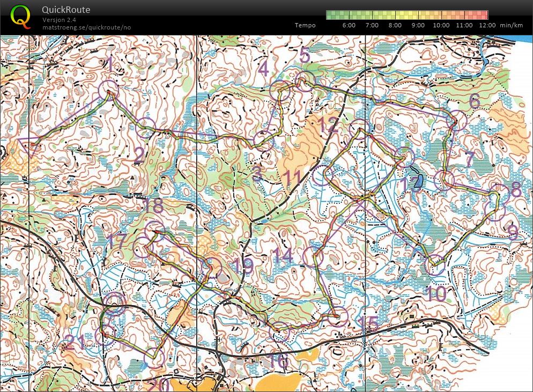Click the control number 8 label

[516, 189]
